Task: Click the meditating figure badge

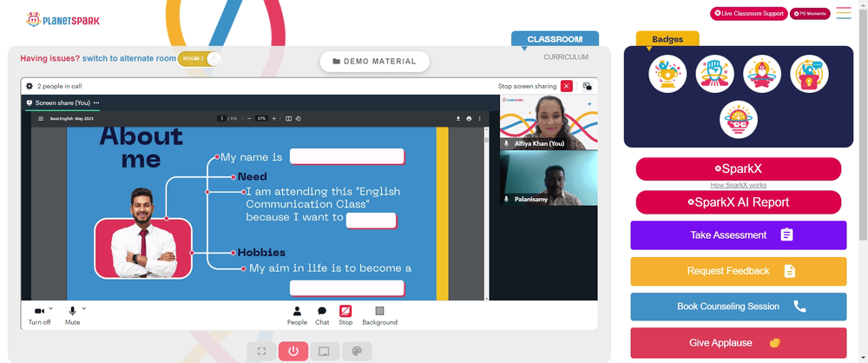Action: [x=762, y=74]
